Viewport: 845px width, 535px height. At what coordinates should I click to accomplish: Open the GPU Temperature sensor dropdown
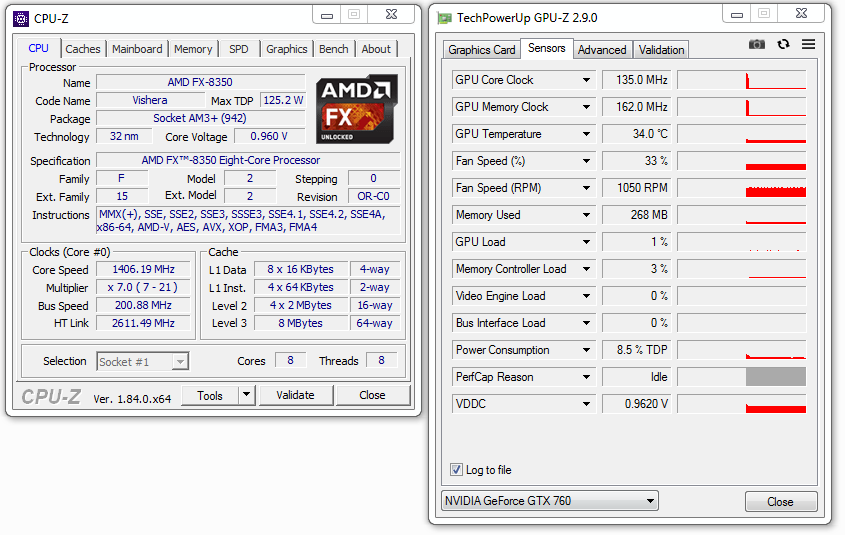point(586,134)
